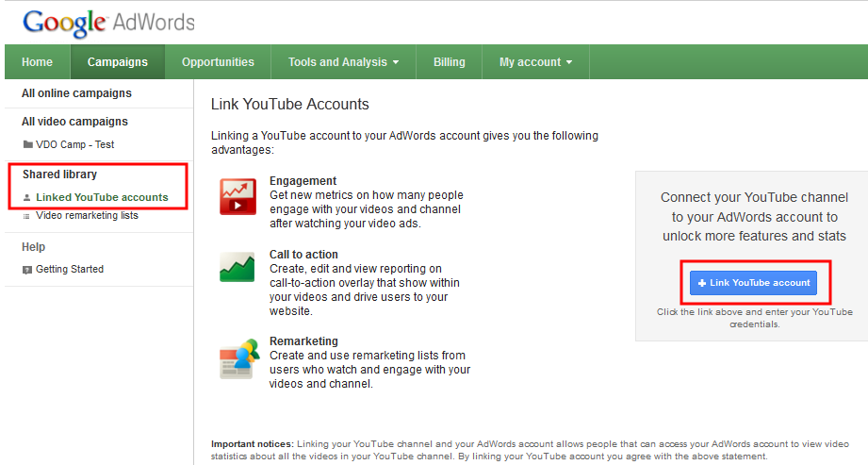Click the Engagement heading text
Image resolution: width=868 pixels, height=465 pixels.
tap(303, 181)
